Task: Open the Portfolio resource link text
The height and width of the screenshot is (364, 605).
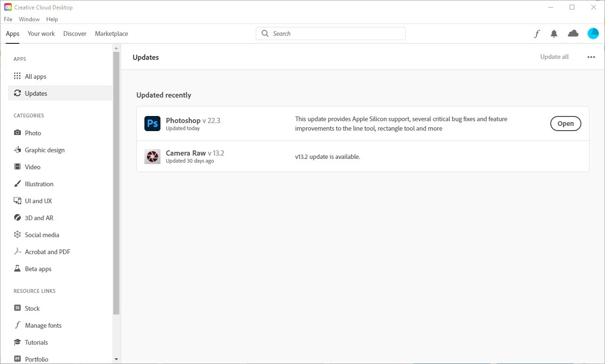Action: tap(36, 359)
